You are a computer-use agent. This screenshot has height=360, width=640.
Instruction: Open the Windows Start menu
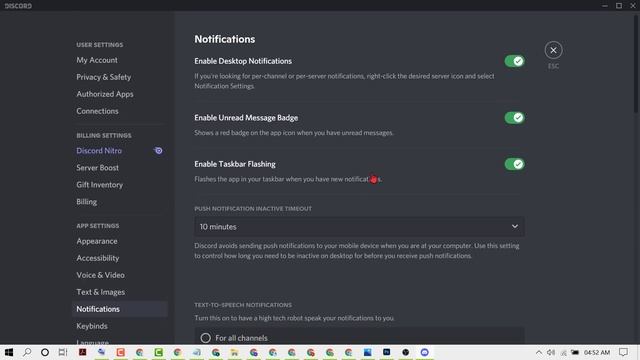pos(9,352)
